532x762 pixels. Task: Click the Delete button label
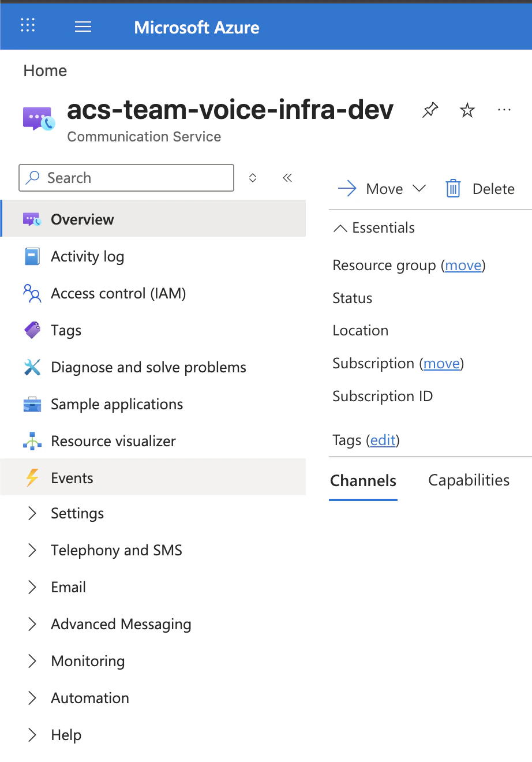coord(493,189)
